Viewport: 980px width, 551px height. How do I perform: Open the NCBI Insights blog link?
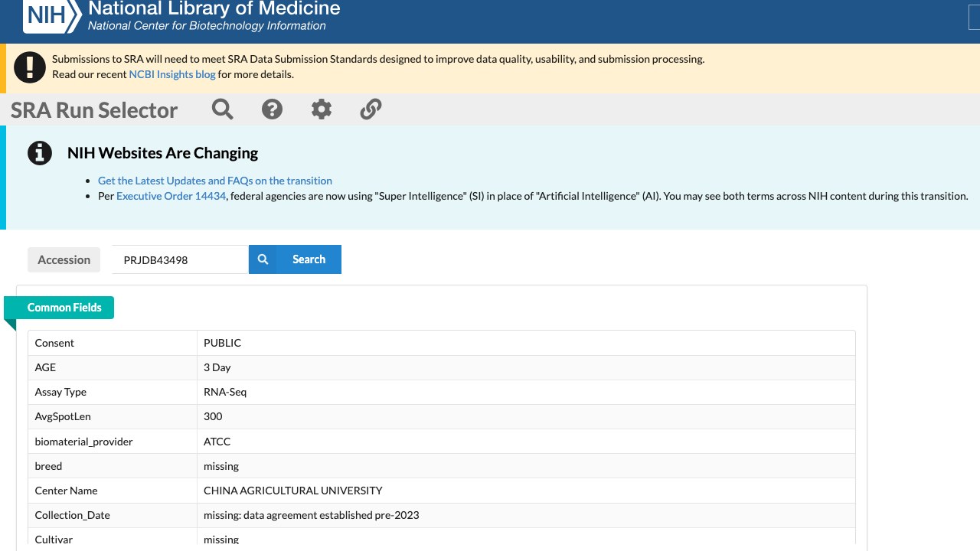(x=172, y=74)
